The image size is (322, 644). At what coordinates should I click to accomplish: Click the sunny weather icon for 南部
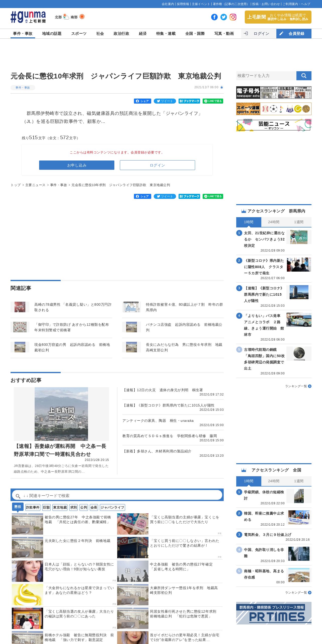pos(82,17)
